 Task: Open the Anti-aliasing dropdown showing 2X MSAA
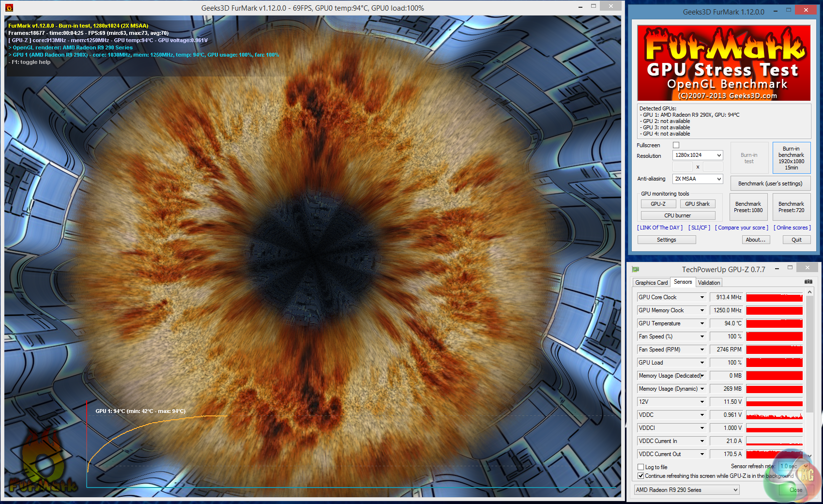click(x=698, y=179)
